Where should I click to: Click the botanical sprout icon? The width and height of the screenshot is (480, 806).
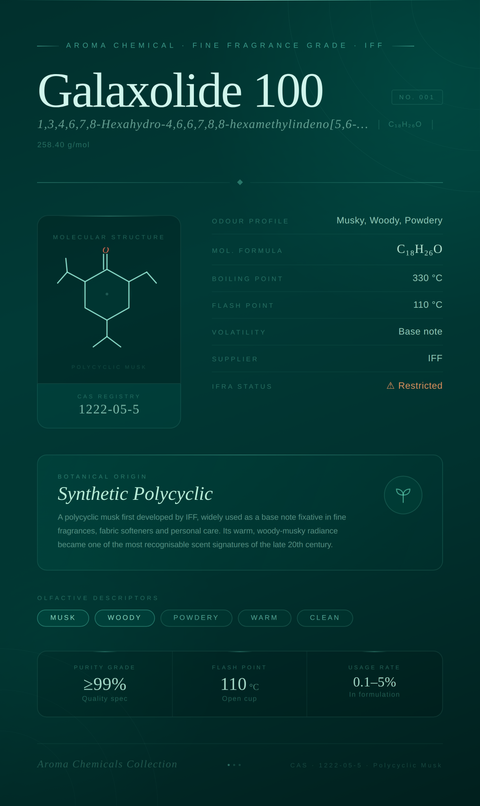(x=403, y=495)
